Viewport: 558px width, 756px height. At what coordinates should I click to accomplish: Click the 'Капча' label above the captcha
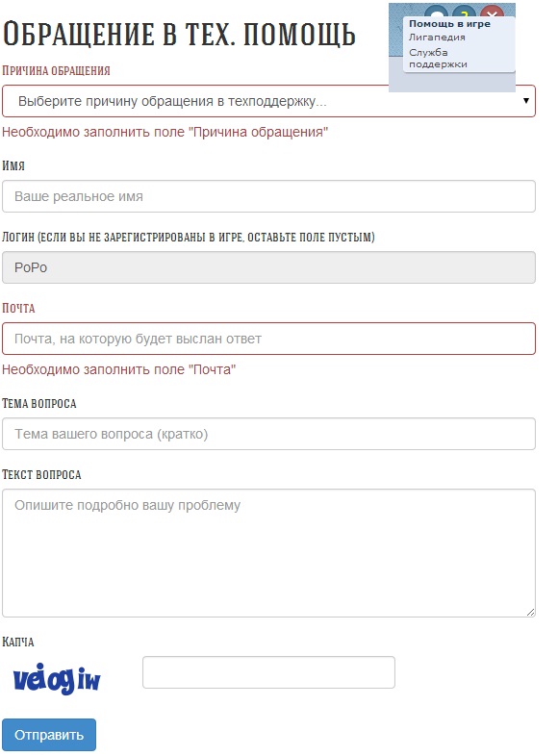[x=18, y=642]
